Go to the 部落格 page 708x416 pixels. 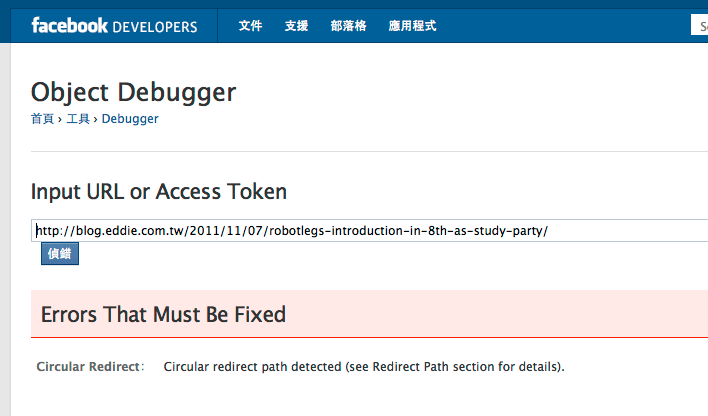pos(347,26)
